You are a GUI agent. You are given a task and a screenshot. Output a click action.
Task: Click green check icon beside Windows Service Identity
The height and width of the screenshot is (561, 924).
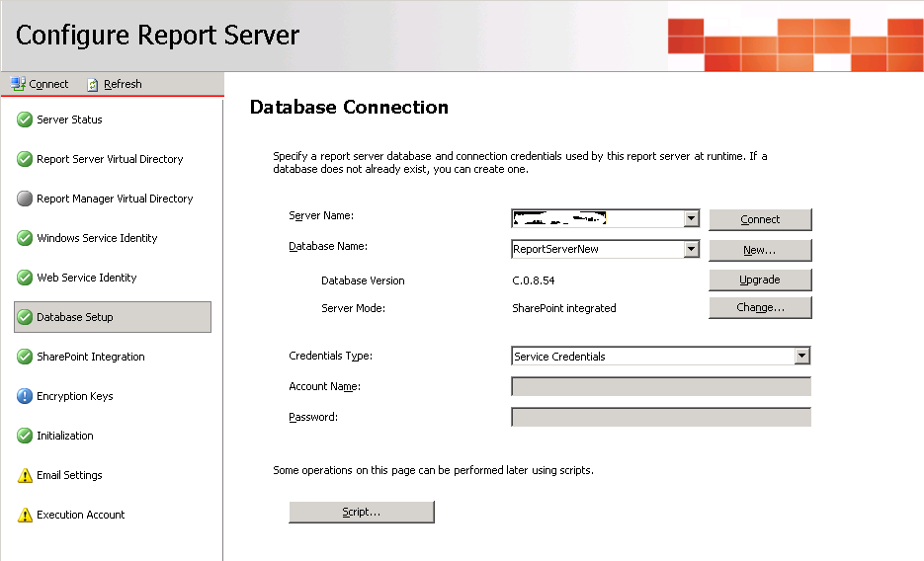(25, 238)
